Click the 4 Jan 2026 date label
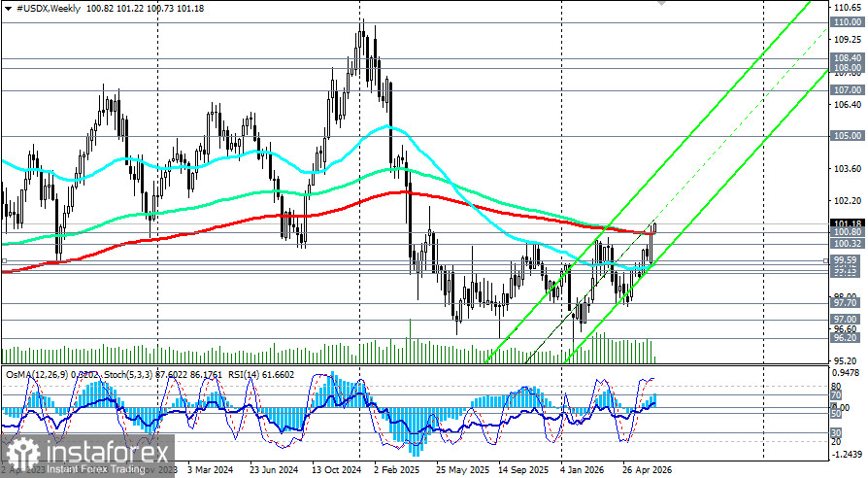868x478 pixels. coord(584,469)
